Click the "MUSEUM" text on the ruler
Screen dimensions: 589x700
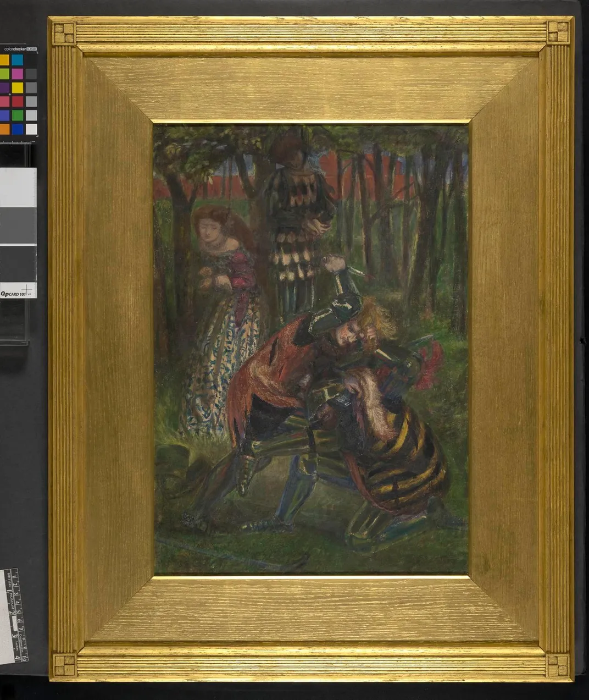[12, 601]
